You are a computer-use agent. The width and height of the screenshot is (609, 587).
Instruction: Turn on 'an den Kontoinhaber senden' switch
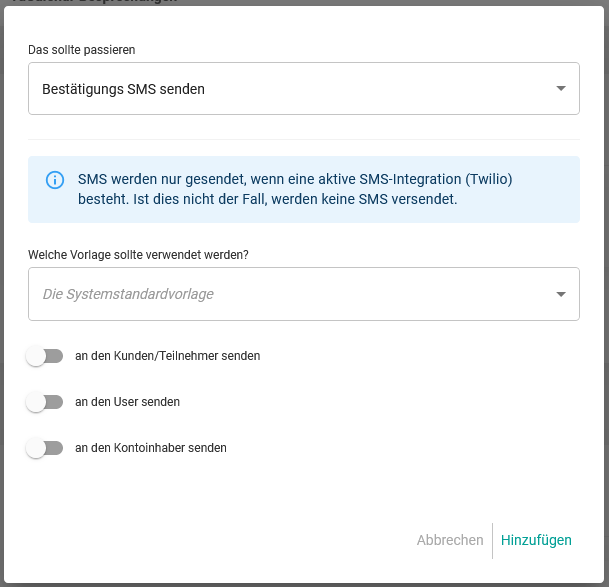(44, 448)
